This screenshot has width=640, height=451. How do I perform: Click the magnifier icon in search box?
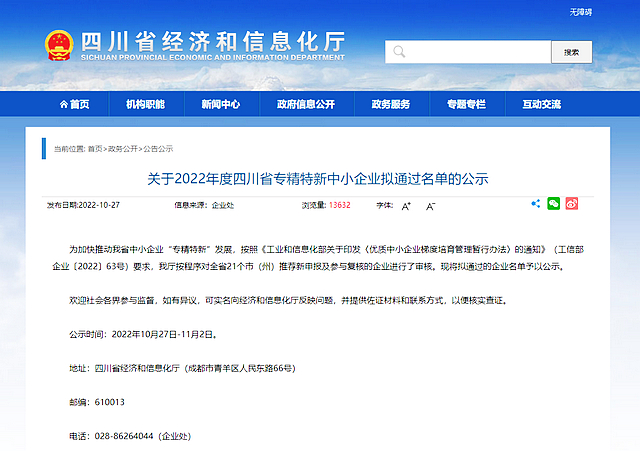pos(399,52)
